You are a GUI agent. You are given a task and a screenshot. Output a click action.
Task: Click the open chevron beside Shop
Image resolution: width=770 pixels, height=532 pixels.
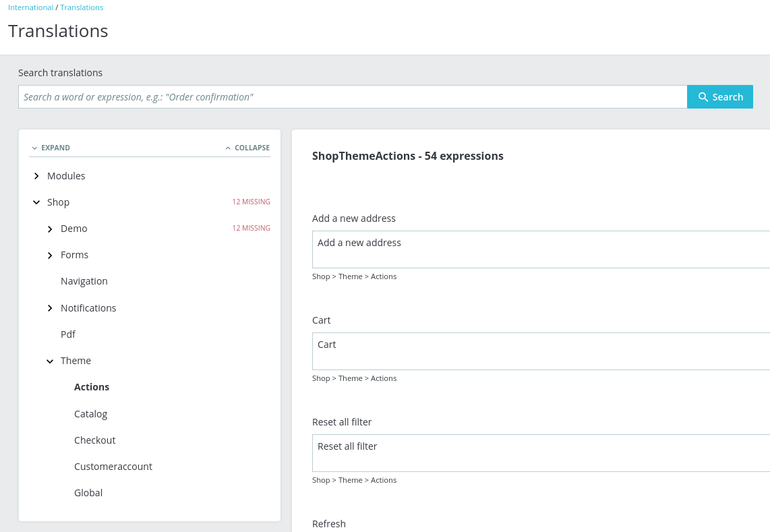(x=36, y=202)
